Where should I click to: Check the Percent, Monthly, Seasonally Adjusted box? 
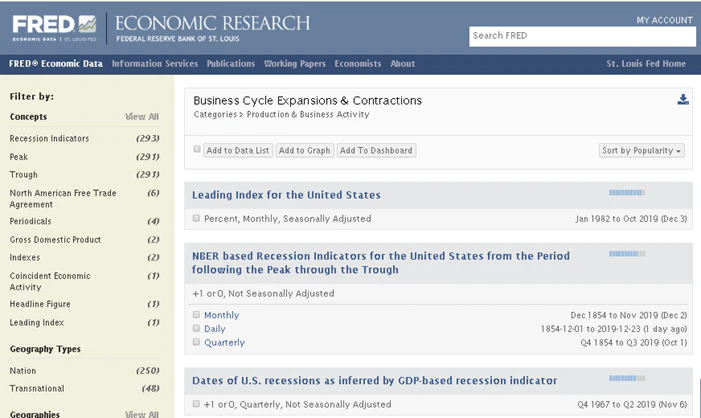196,218
